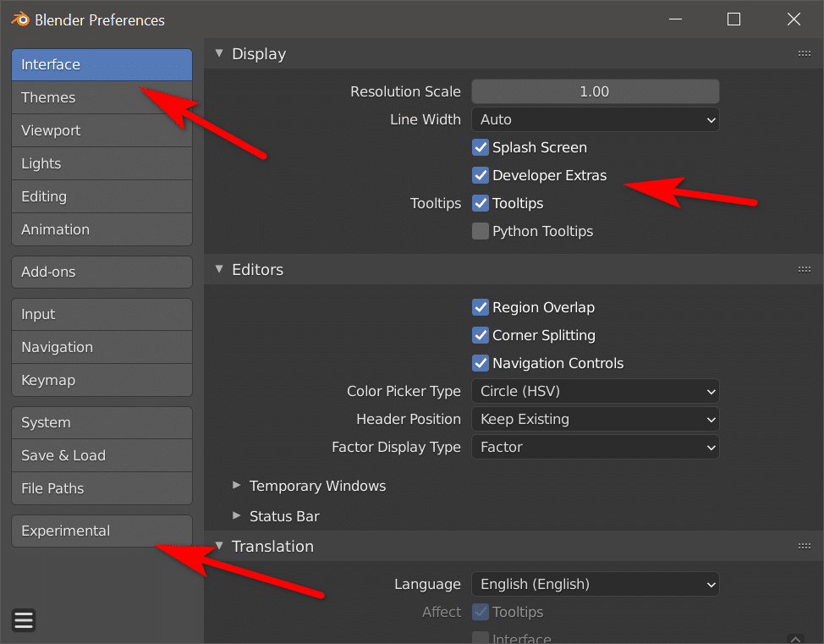Toggle the Developer Extras checkbox
This screenshot has width=824, height=644.
tap(481, 175)
